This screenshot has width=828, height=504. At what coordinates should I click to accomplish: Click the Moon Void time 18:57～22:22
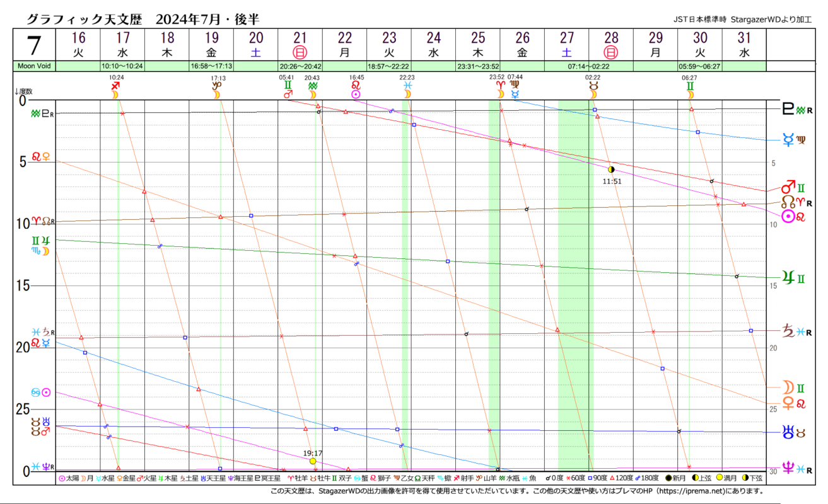click(x=389, y=66)
